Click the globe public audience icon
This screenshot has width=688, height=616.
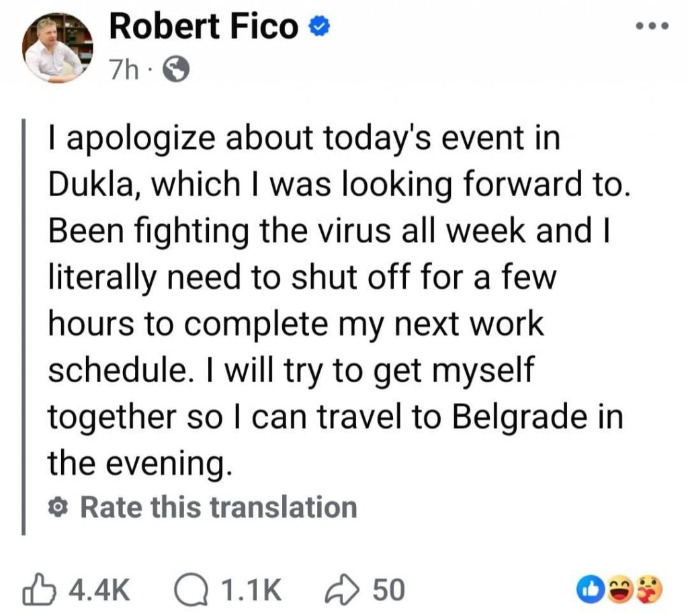pyautogui.click(x=176, y=69)
